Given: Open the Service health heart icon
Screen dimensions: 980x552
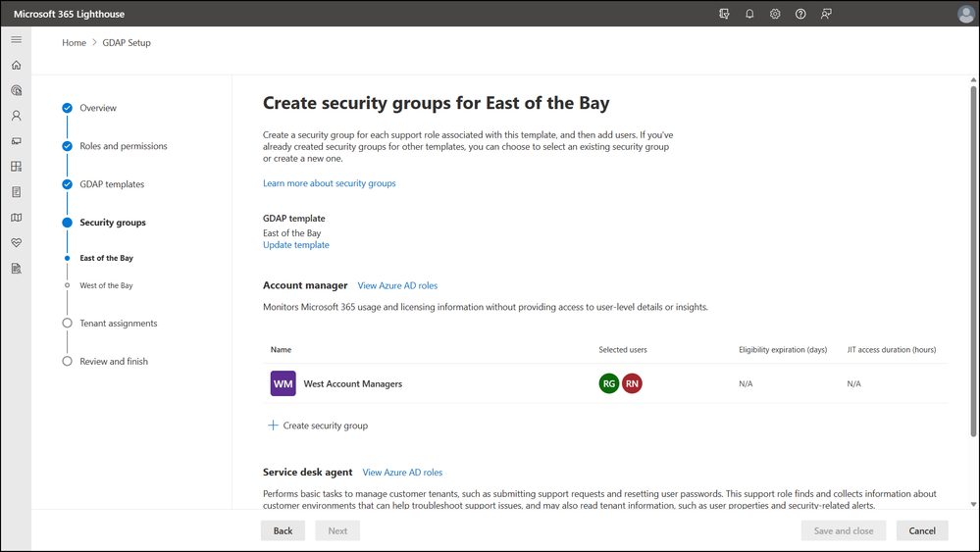Looking at the screenshot, I should (x=17, y=243).
